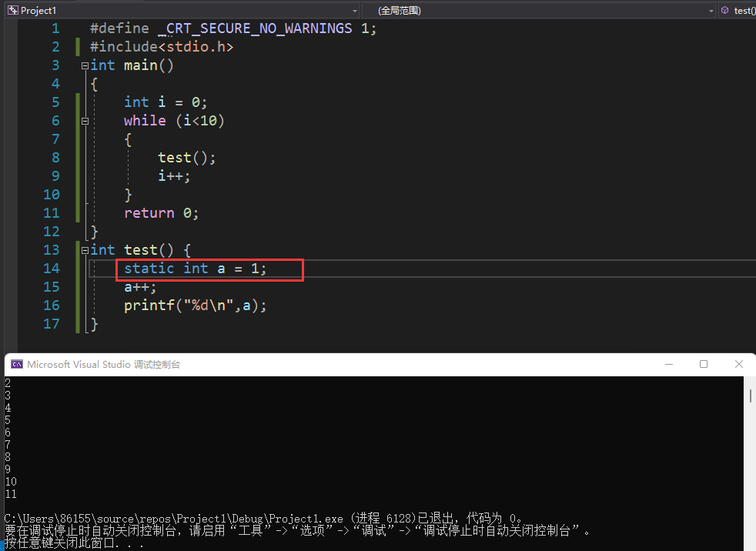756x551 pixels.
Task: Minimize the debug console window
Action: tap(669, 364)
